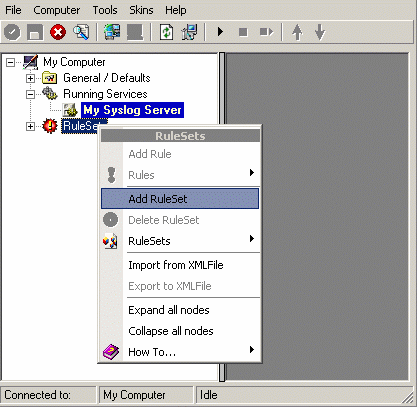Click the move up arrow toolbar icon
The width and height of the screenshot is (417, 407).
[x=297, y=32]
